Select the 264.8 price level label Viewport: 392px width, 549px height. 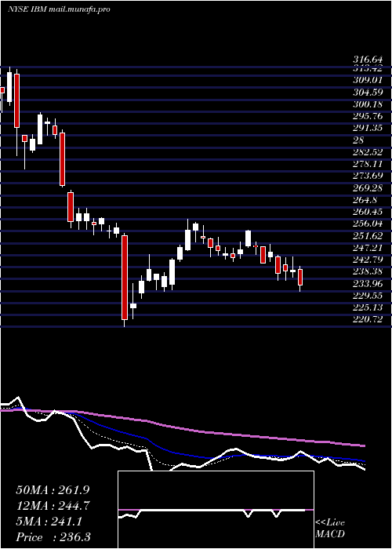click(365, 200)
